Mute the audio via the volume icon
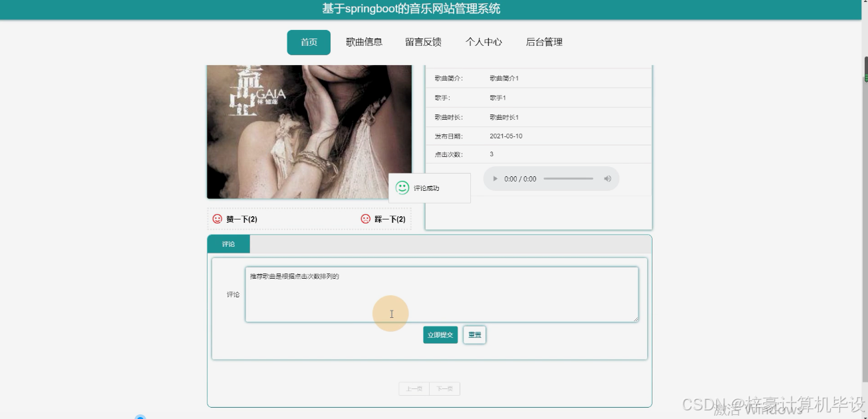The width and height of the screenshot is (868, 419). coord(607,178)
